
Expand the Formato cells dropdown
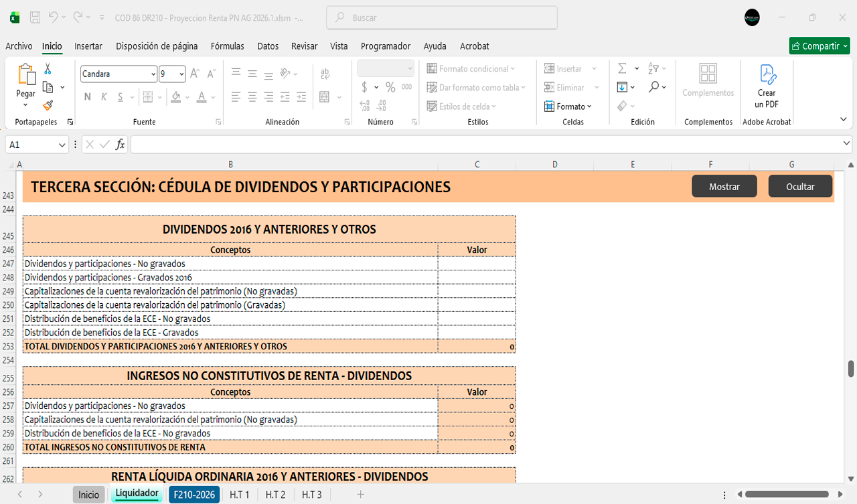coord(568,106)
